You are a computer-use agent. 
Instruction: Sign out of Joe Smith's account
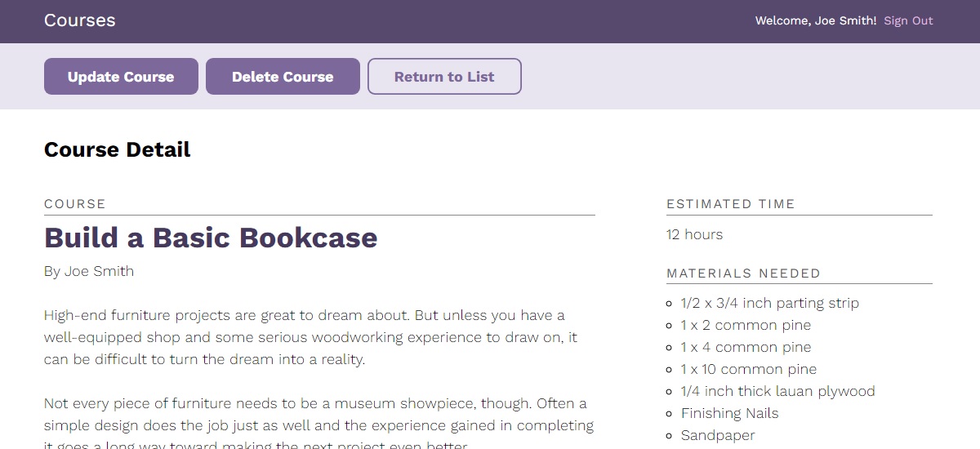click(908, 21)
